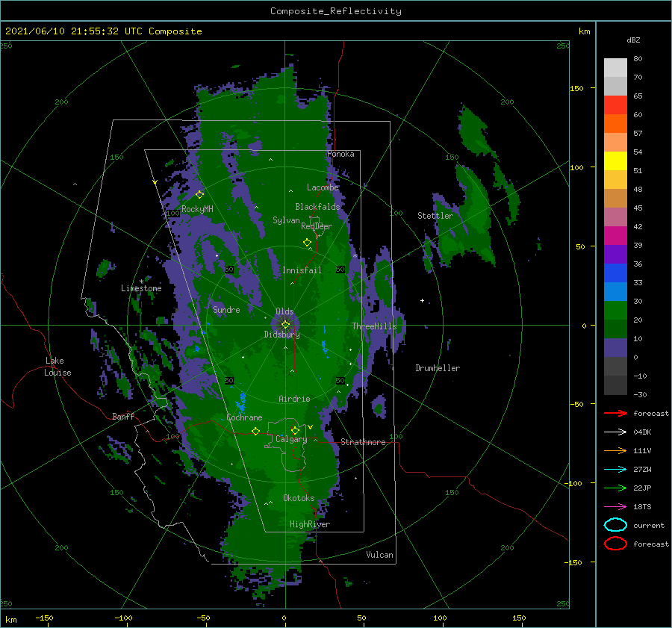Click the Ponoka city label
The image size is (672, 628).
[x=340, y=155]
